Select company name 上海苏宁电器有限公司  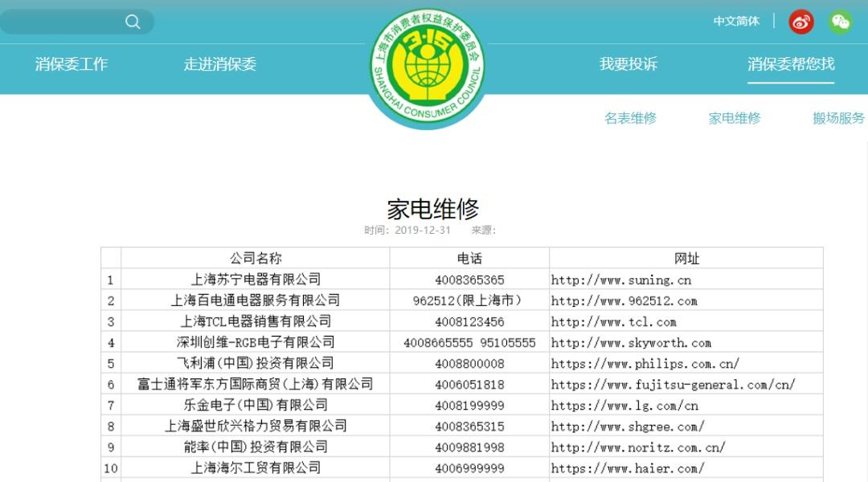256,280
